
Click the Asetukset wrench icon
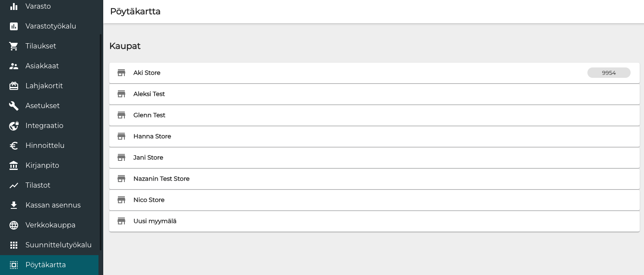[x=14, y=106]
